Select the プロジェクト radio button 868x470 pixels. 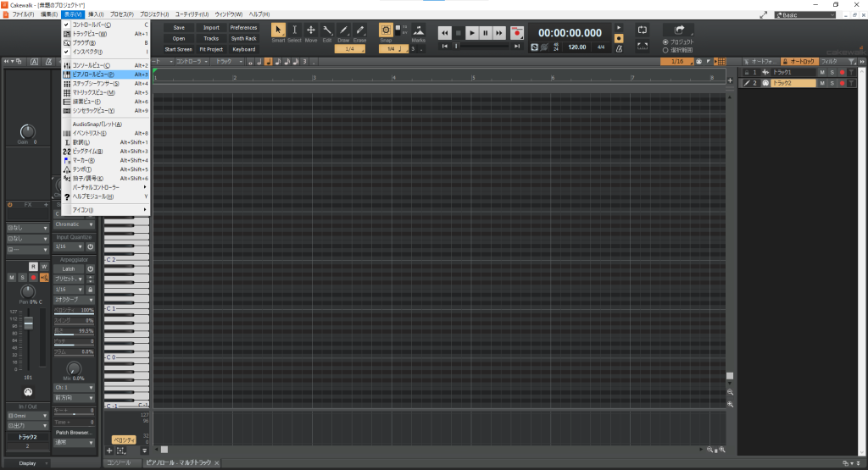(x=665, y=42)
